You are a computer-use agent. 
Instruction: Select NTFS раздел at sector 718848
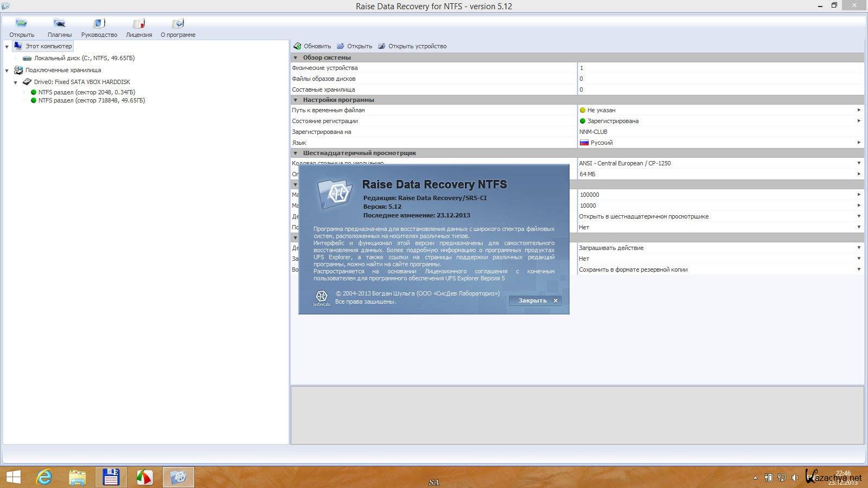coord(91,100)
